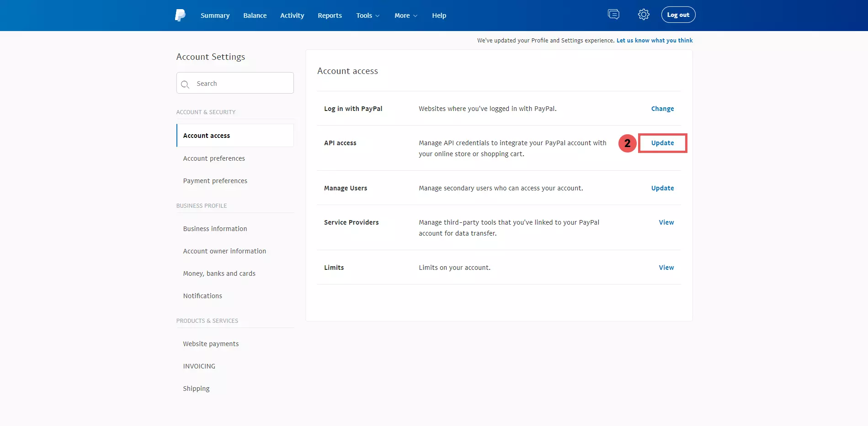The width and height of the screenshot is (868, 426).
Task: Open Account owner information settings
Action: pyautogui.click(x=224, y=251)
